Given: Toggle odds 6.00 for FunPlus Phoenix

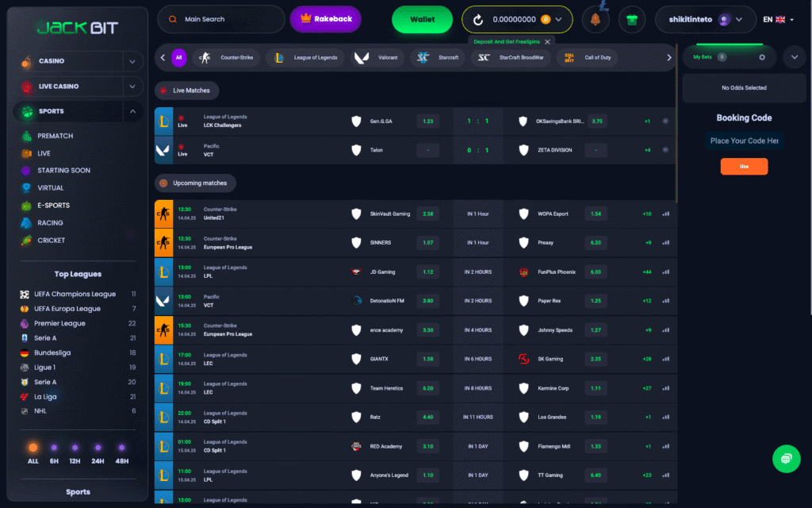Looking at the screenshot, I should (x=596, y=271).
